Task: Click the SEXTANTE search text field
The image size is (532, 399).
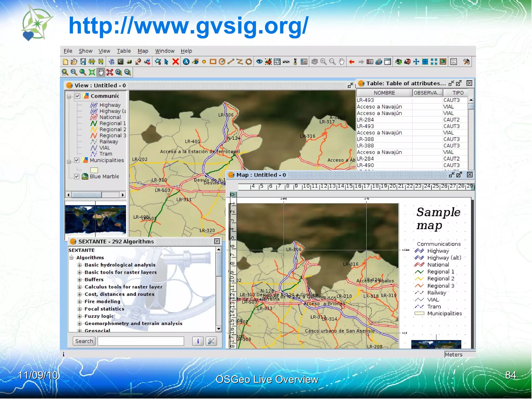Action: [x=141, y=341]
